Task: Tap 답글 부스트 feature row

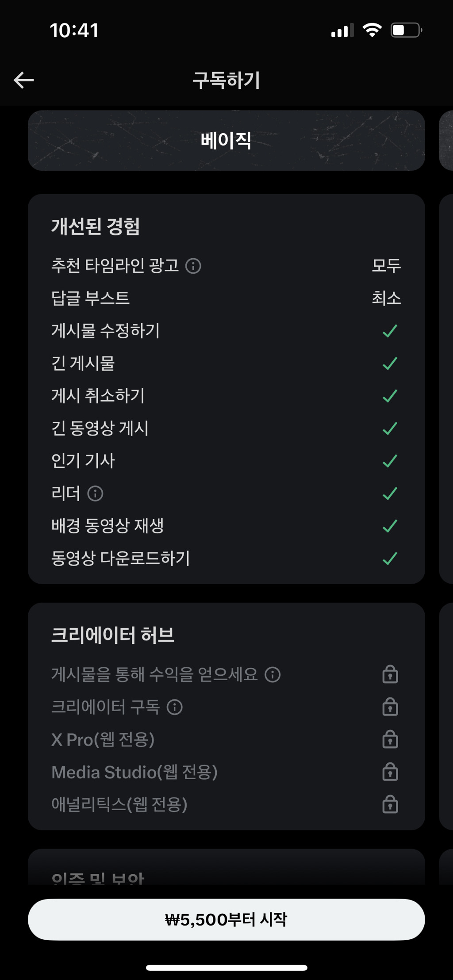Action: (x=226, y=298)
